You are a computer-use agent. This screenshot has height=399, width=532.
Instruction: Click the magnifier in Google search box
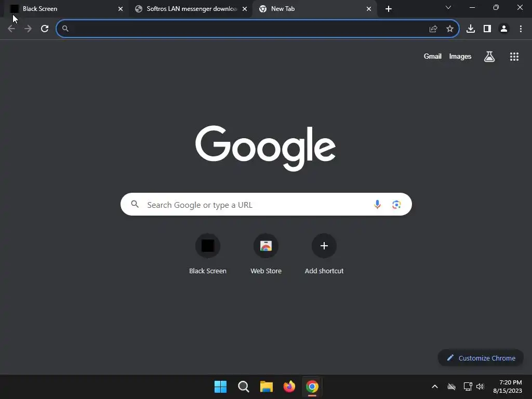(135, 204)
